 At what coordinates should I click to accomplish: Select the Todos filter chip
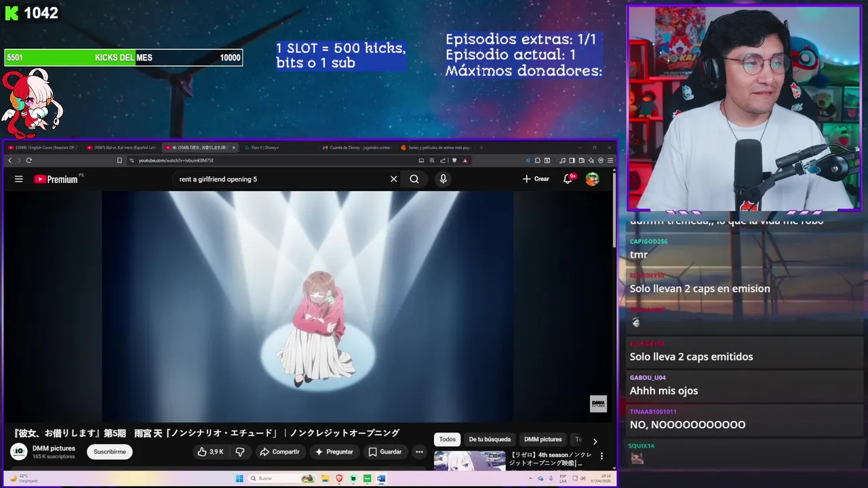448,439
